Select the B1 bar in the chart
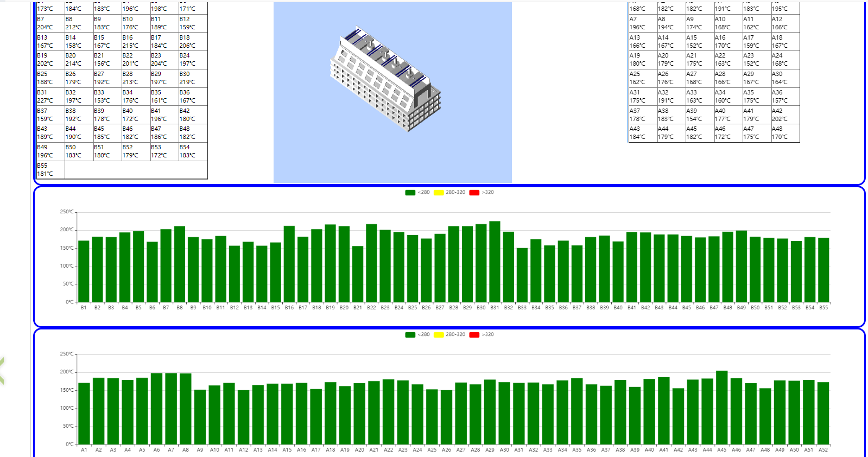Screen dimensions: 868x457 pos(84,271)
